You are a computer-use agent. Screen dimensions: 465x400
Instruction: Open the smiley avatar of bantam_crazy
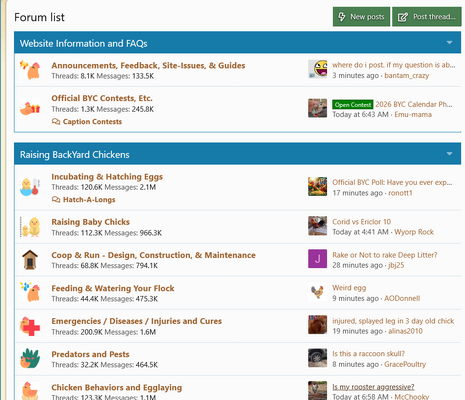pyautogui.click(x=317, y=69)
